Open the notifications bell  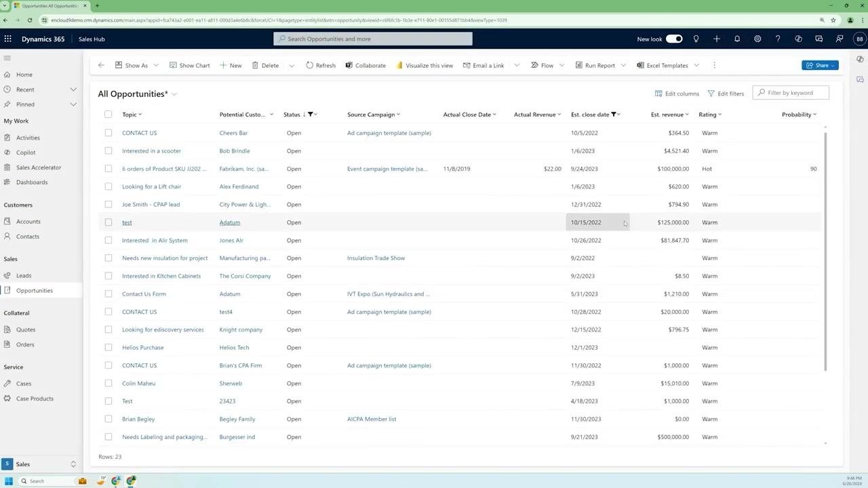737,39
